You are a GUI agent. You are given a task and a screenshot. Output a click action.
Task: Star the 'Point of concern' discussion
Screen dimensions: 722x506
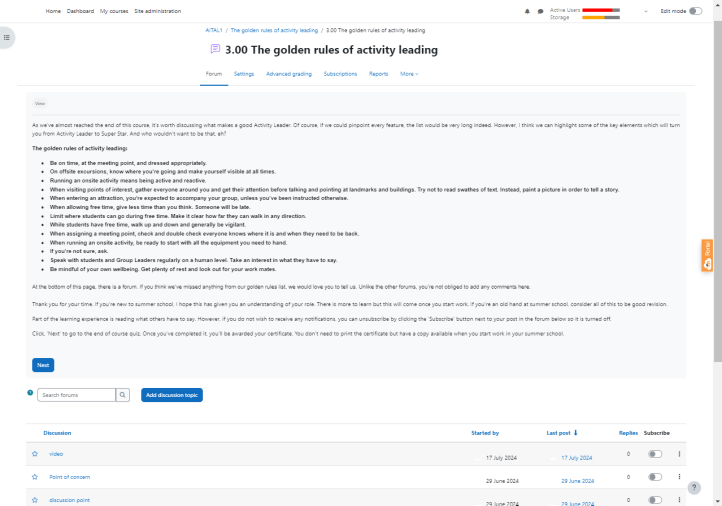(x=35, y=477)
